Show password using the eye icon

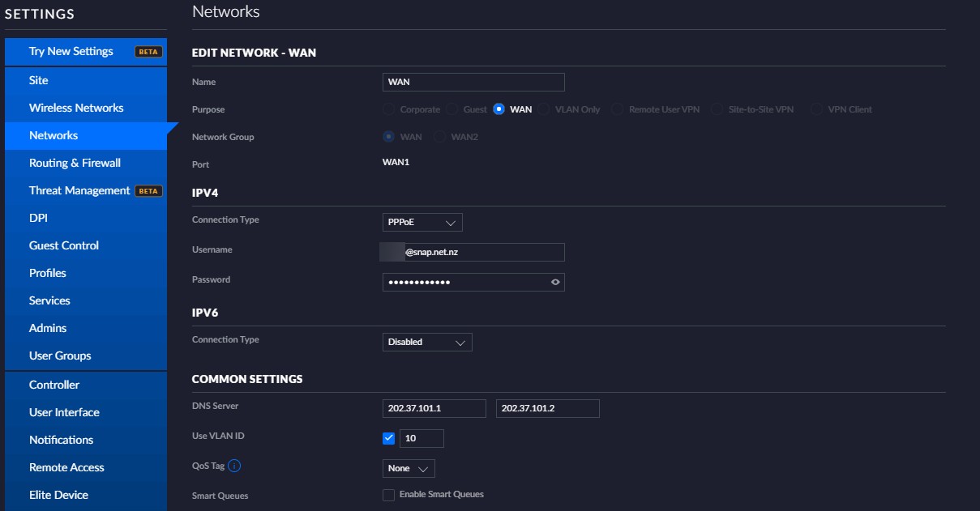(555, 282)
